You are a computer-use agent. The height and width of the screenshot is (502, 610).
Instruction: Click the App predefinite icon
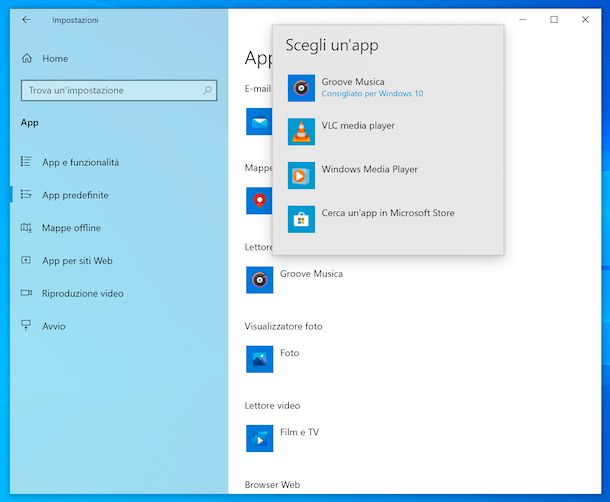coord(26,194)
